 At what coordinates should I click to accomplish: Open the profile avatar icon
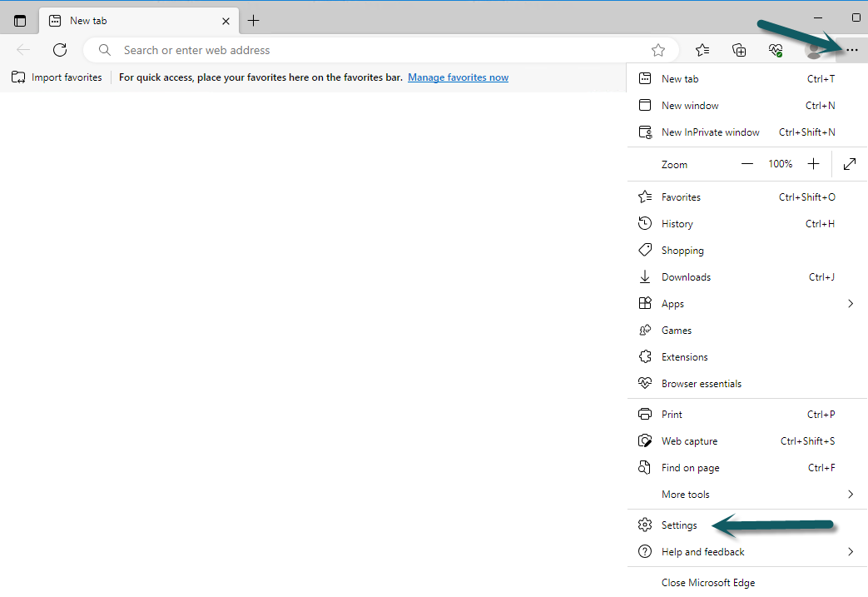813,51
